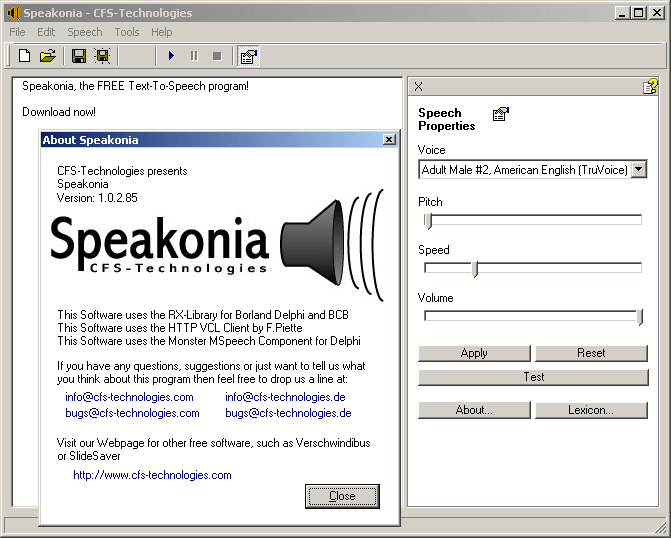This screenshot has height=538, width=671.
Task: Open the File menu
Action: (17, 32)
